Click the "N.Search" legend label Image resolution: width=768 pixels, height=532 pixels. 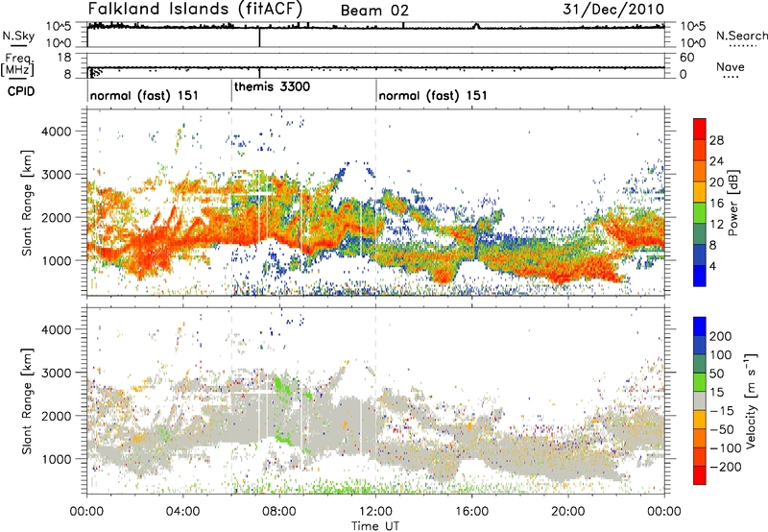[x=742, y=36]
